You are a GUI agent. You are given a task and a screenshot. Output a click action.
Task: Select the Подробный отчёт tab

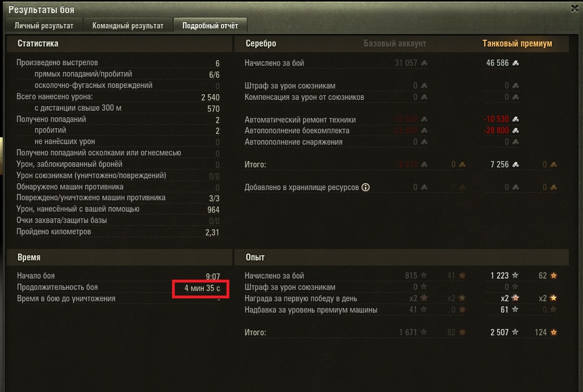coord(210,26)
